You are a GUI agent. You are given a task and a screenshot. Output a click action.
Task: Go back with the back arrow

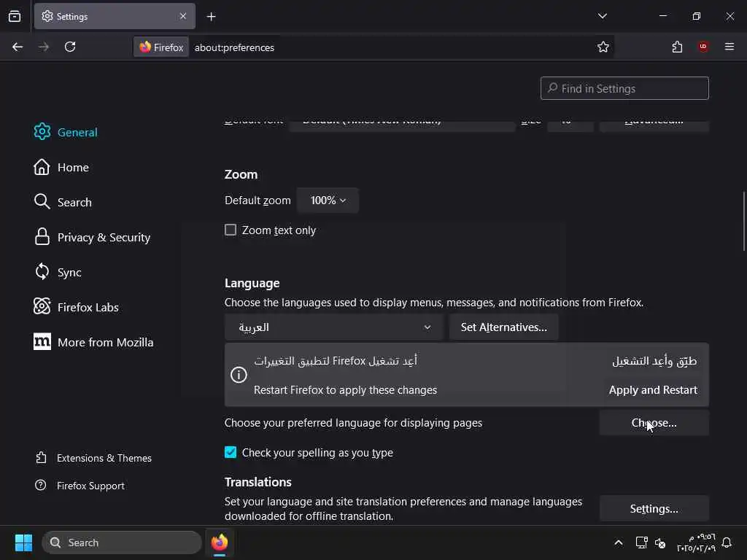[18, 47]
